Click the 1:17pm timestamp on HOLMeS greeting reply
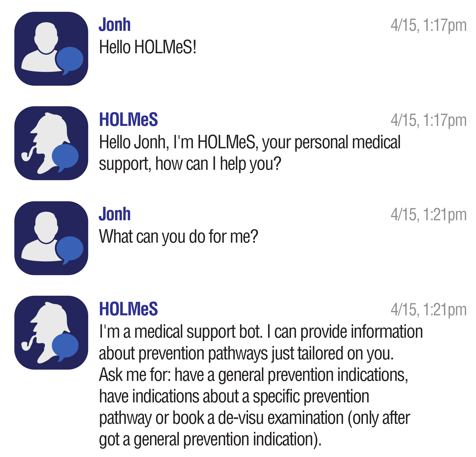476x457 pixels. tap(428, 120)
